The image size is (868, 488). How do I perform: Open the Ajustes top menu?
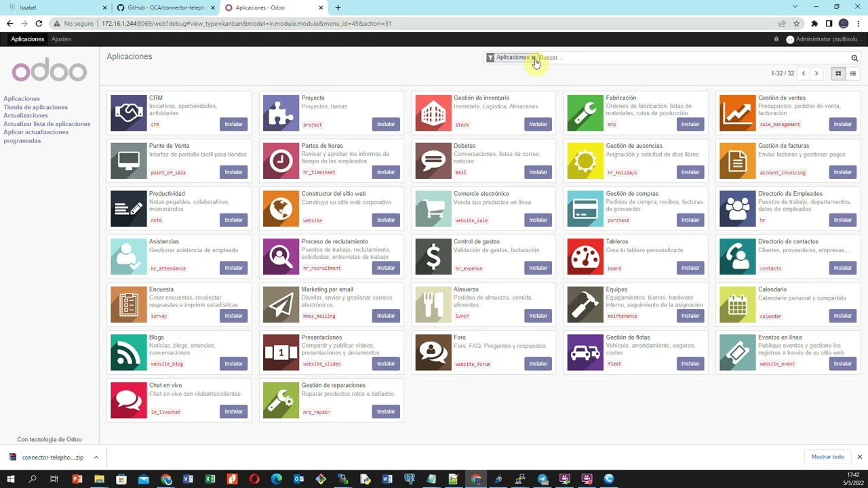61,39
